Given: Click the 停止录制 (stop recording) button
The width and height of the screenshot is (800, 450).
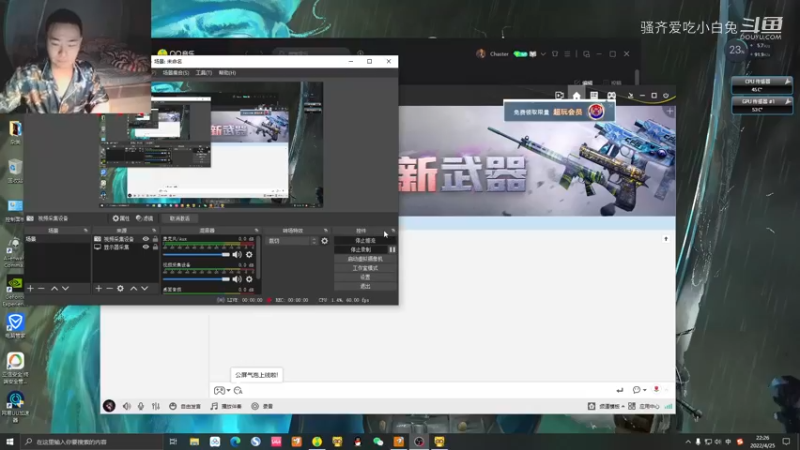Looking at the screenshot, I should [x=361, y=249].
